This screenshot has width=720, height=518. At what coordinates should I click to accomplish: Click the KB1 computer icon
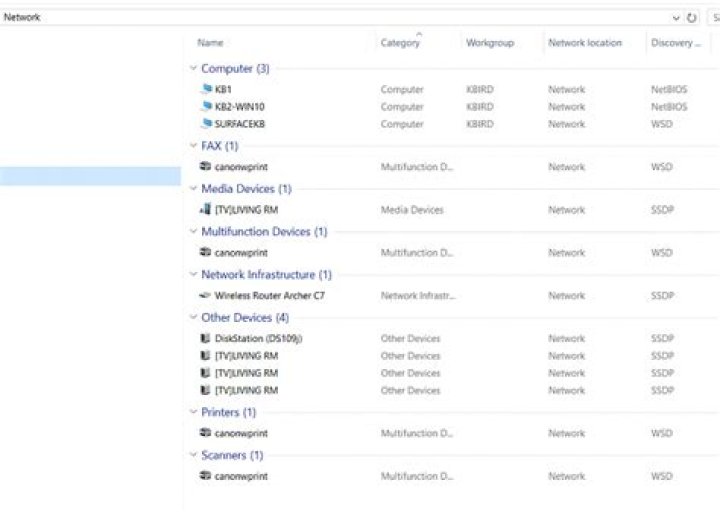pyautogui.click(x=206, y=89)
